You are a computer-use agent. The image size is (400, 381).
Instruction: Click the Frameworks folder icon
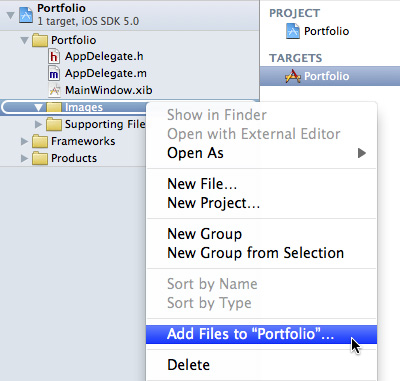(x=40, y=141)
